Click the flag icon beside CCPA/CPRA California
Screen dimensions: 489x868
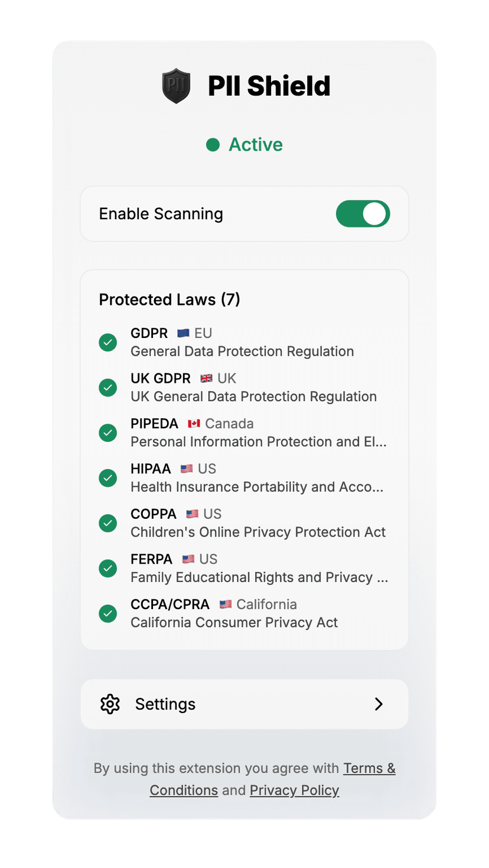point(225,604)
